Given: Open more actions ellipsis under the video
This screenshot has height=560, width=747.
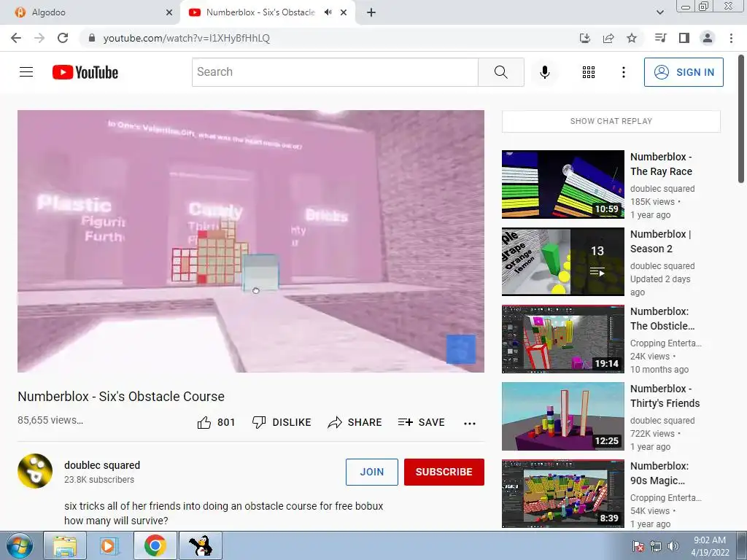Looking at the screenshot, I should (470, 424).
